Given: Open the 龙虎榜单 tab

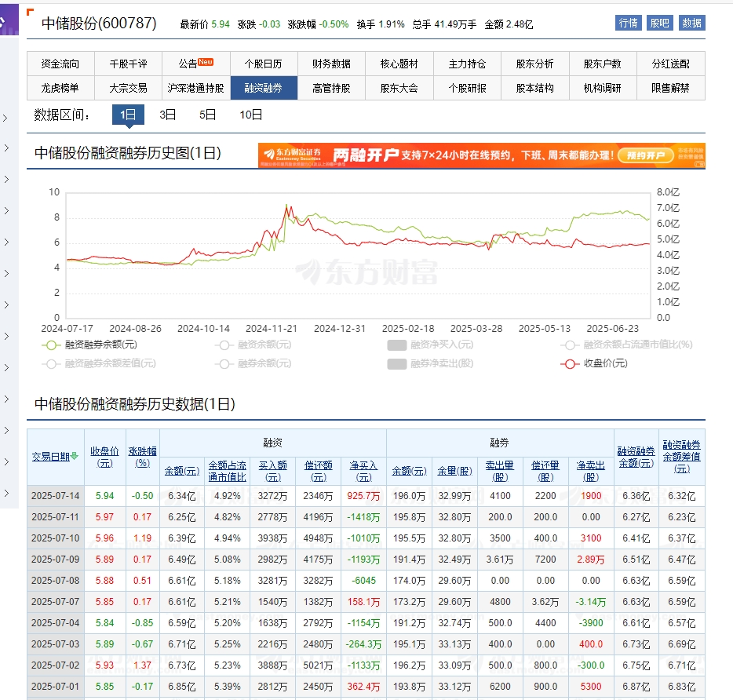Looking at the screenshot, I should click(60, 88).
